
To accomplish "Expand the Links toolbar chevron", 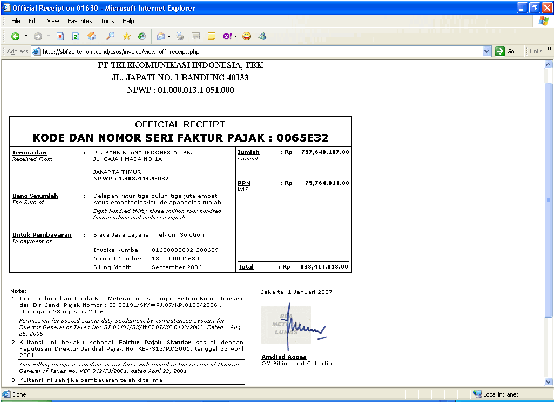I will (549, 50).
